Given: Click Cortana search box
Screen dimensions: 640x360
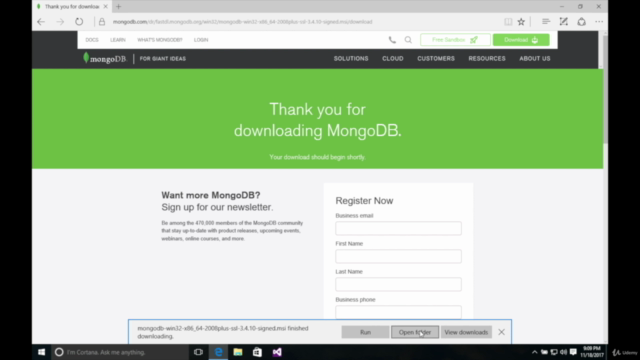Looking at the screenshot, I should pos(120,352).
